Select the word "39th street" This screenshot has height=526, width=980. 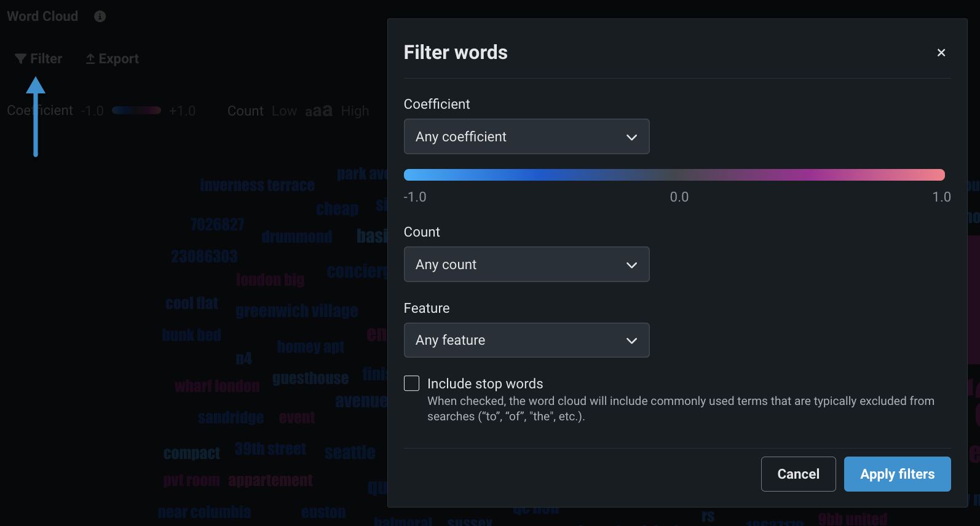pyautogui.click(x=270, y=449)
